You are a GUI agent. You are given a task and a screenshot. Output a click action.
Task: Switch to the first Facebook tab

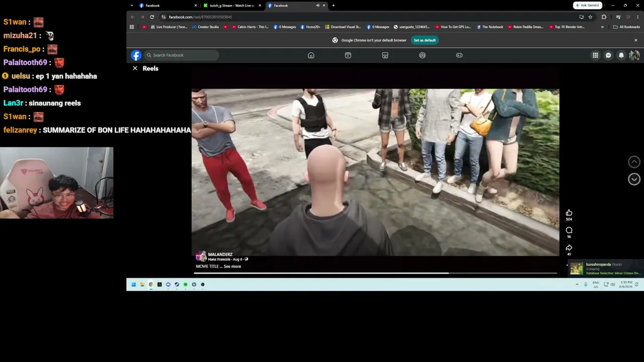click(x=168, y=6)
